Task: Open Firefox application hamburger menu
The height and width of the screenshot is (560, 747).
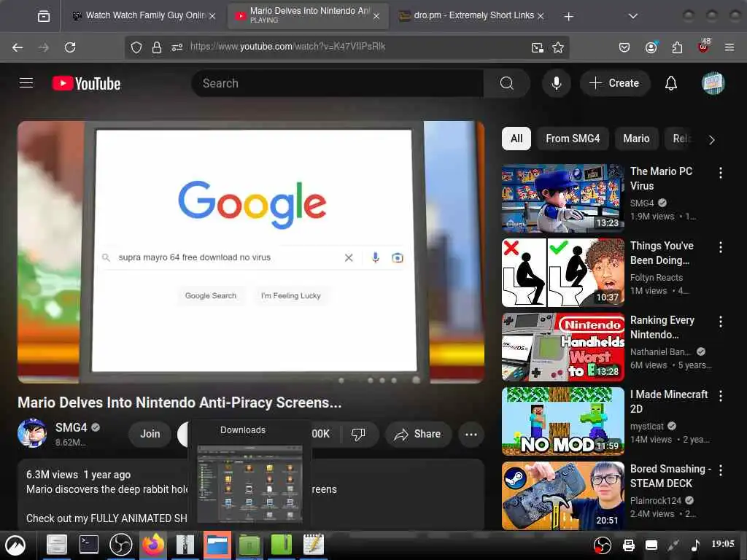Action: coord(729,47)
